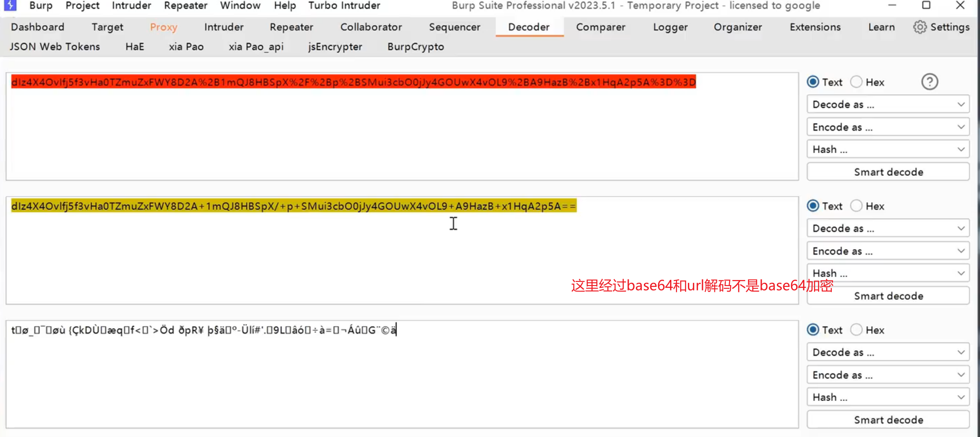Click the help question mark icon
The height and width of the screenshot is (437, 980).
[930, 82]
